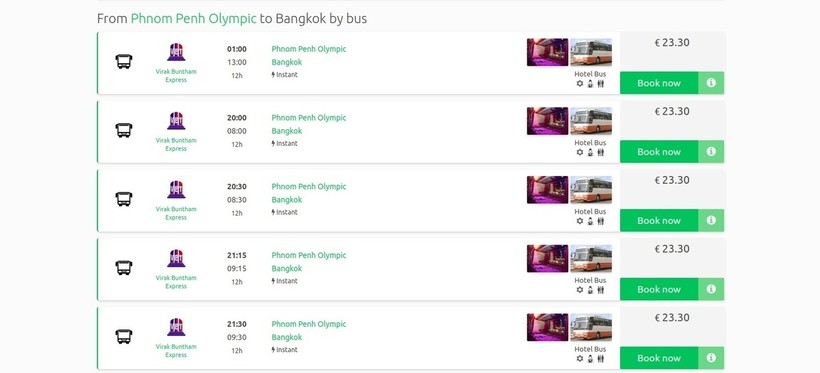
Task: Open exterior bus photo in 21:30 row
Action: point(591,327)
